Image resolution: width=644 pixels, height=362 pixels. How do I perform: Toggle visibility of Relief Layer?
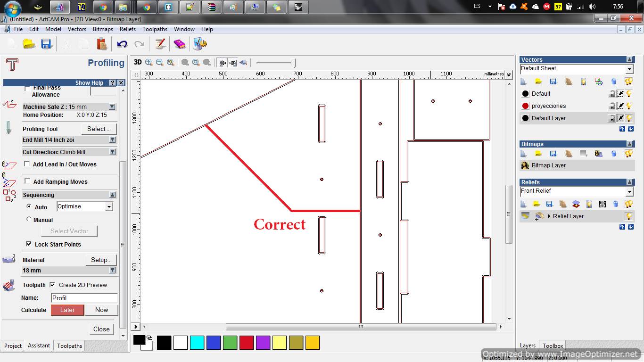coord(628,216)
